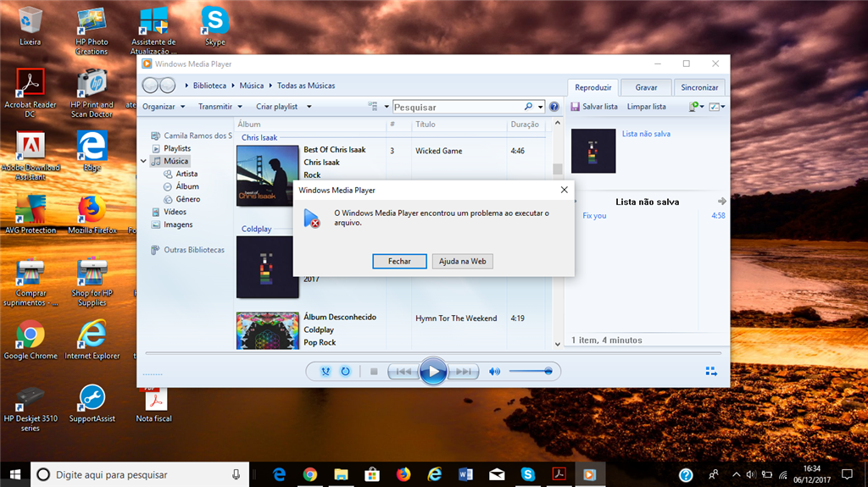868x487 pixels.
Task: Open the Reproduzir tab
Action: [593, 87]
